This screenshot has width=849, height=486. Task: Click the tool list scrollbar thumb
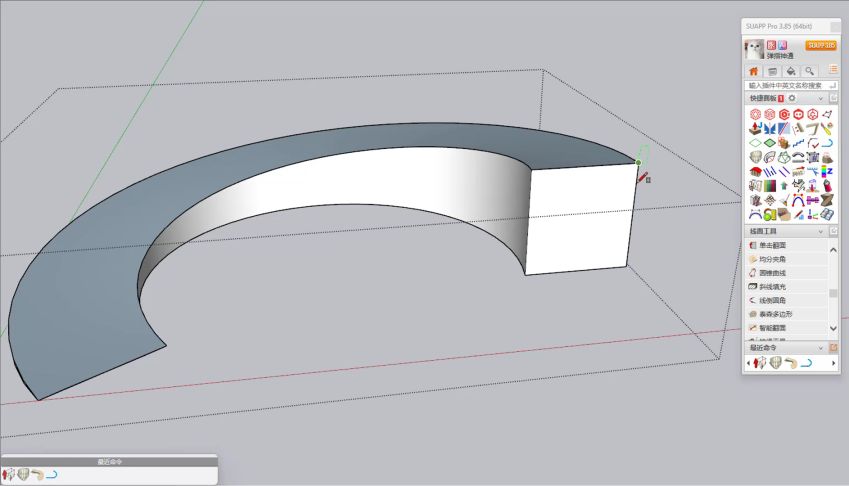click(x=833, y=293)
